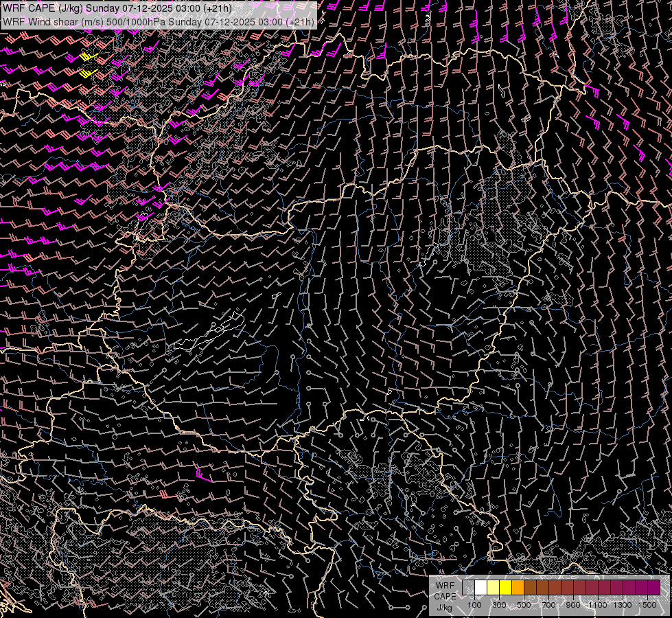Click the legend label '300'
Viewport: 672px width, 618px height.
[499, 605]
